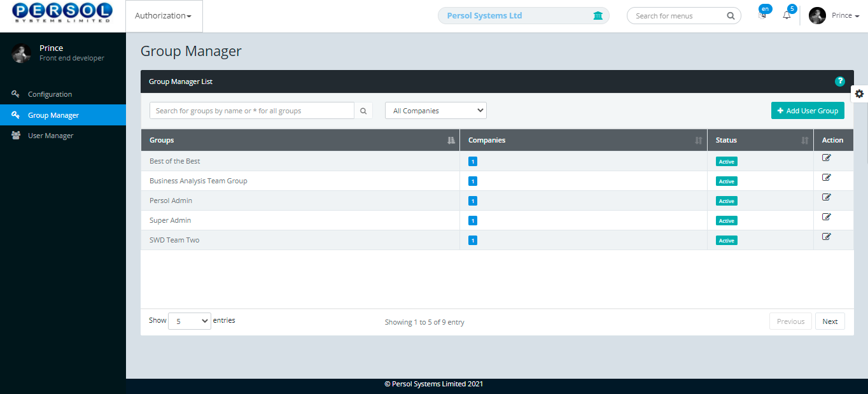The height and width of the screenshot is (394, 868).
Task: Click the bank icon in company field
Action: (598, 16)
